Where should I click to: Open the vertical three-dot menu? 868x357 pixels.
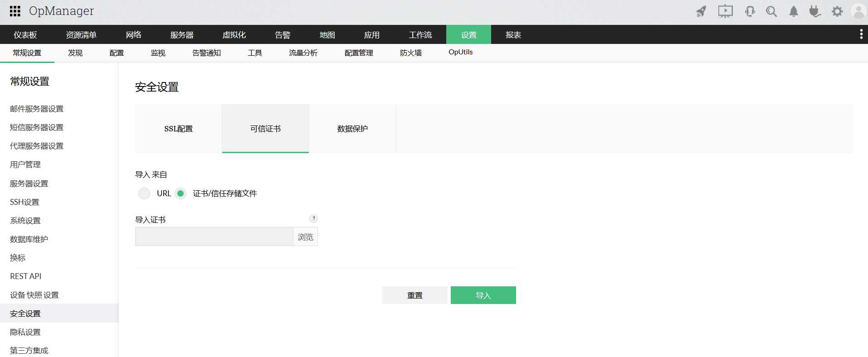pyautogui.click(x=861, y=34)
